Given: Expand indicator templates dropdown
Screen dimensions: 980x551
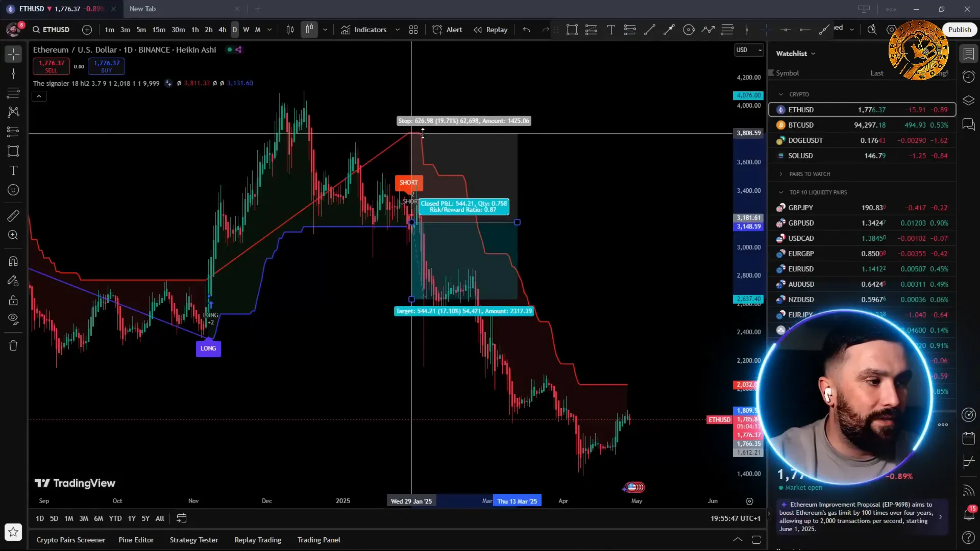Looking at the screenshot, I should pyautogui.click(x=398, y=30).
